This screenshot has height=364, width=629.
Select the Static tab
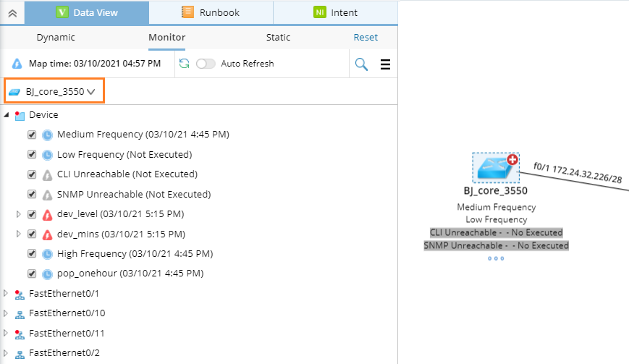point(278,38)
